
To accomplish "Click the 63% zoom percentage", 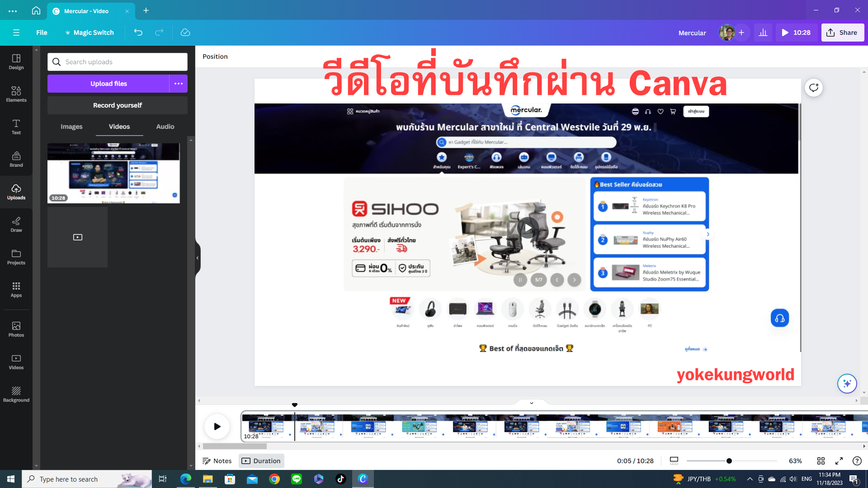I will [795, 461].
